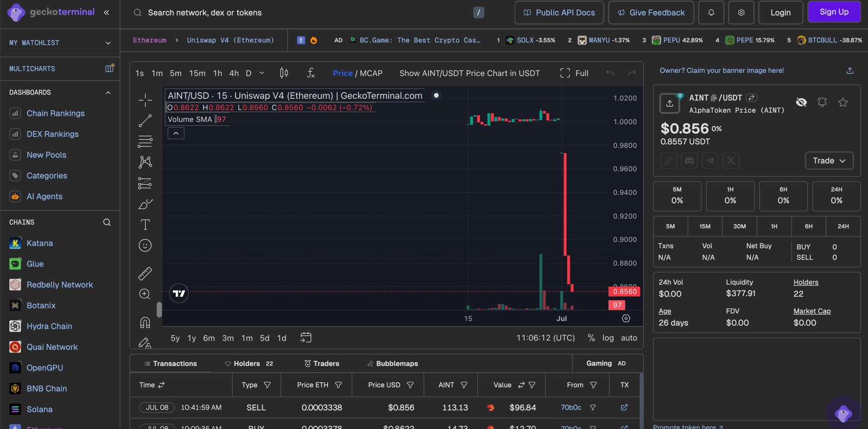The width and height of the screenshot is (868, 429).
Task: Select the brush drawing tool
Action: click(x=145, y=204)
